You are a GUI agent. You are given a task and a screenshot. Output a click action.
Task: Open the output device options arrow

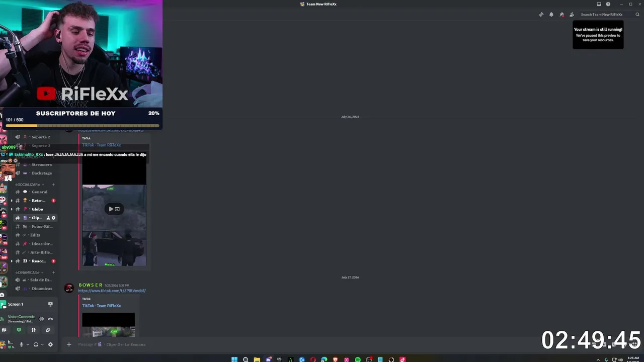click(x=42, y=344)
